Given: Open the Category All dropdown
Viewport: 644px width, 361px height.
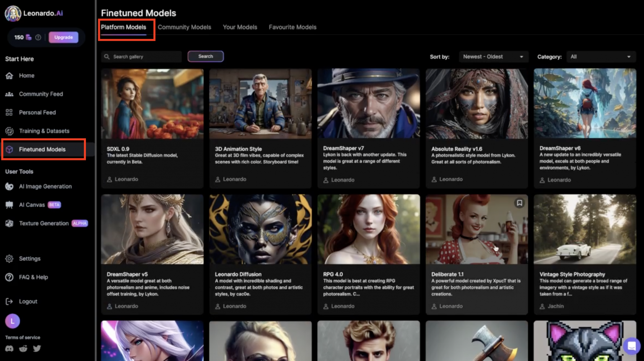Looking at the screenshot, I should pyautogui.click(x=601, y=57).
